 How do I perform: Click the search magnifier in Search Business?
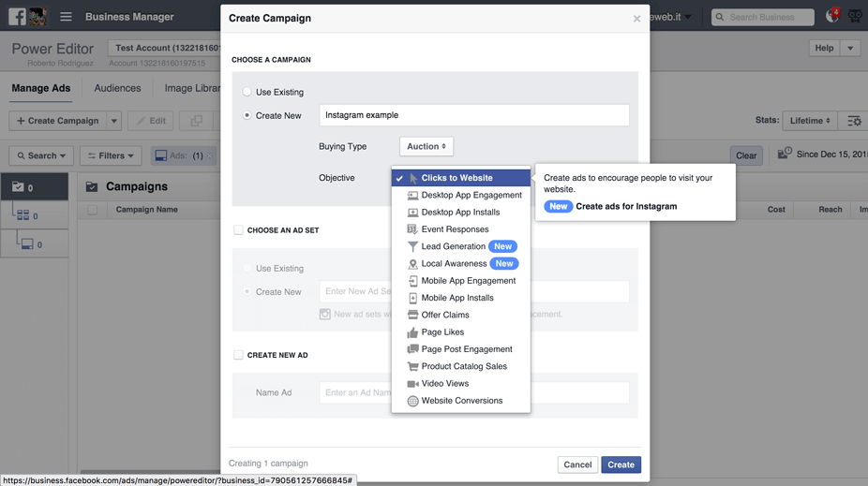coord(720,17)
